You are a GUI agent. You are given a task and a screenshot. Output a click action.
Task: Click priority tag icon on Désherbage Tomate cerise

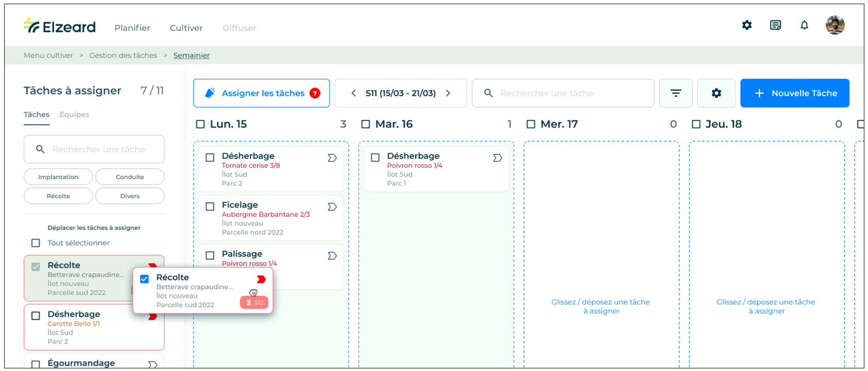[x=332, y=158]
